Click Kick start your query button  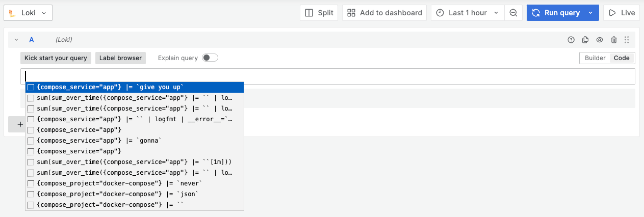(x=56, y=58)
